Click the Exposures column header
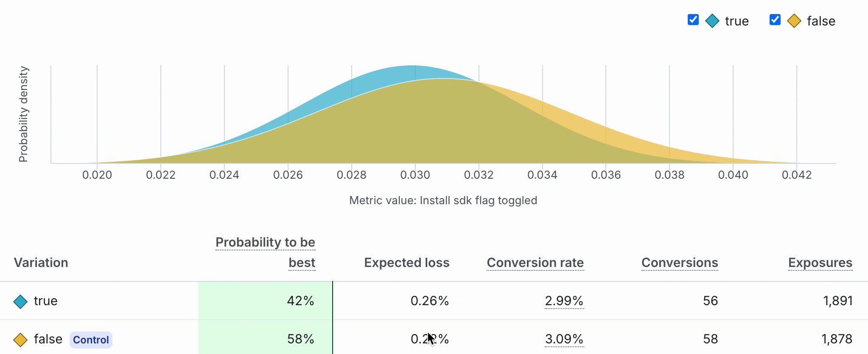Screen dimensions: 868x354 coord(820,263)
